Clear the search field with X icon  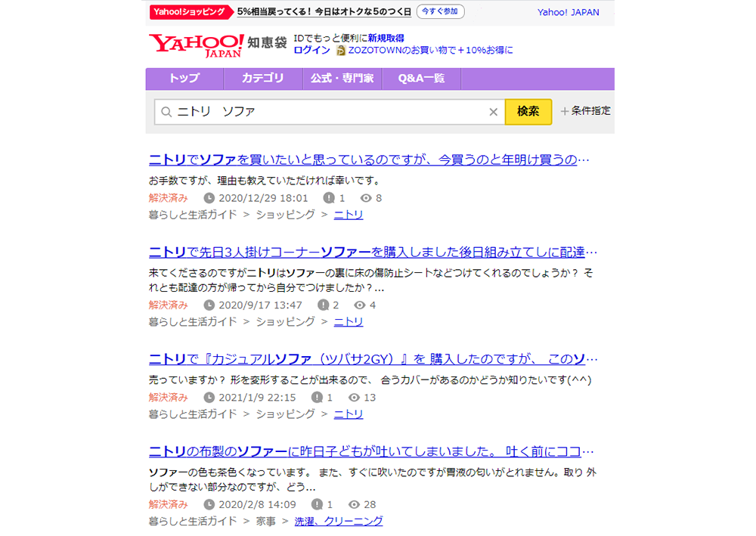[x=493, y=113]
